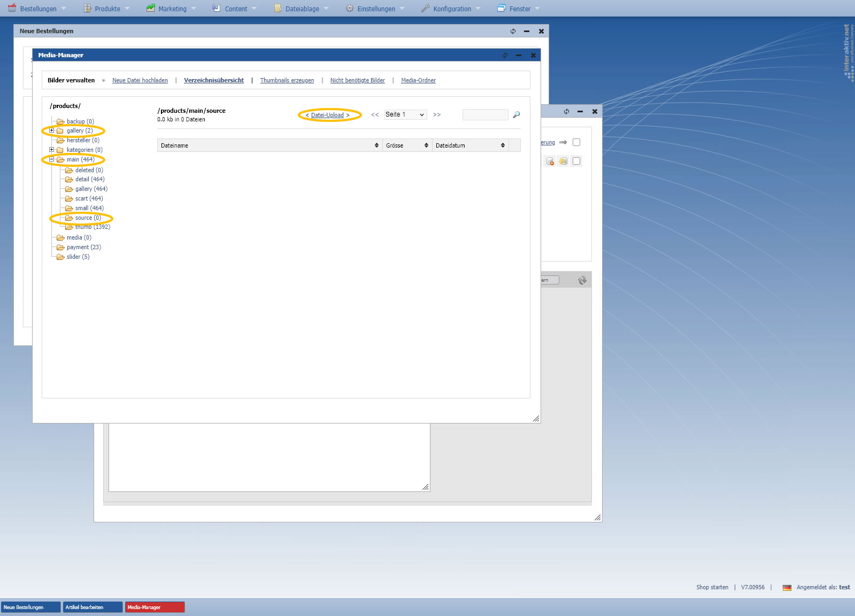Open the Einstellungen menu
The image size is (855, 616).
[x=376, y=9]
